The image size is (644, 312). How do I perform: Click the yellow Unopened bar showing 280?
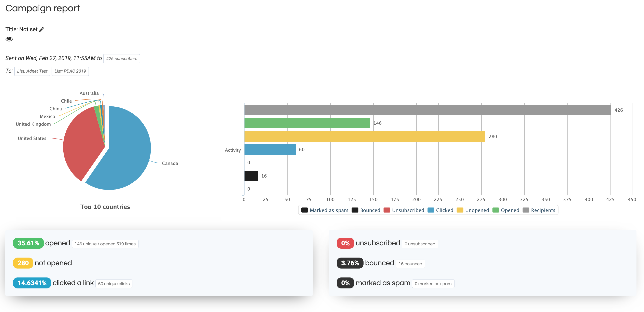tap(365, 136)
